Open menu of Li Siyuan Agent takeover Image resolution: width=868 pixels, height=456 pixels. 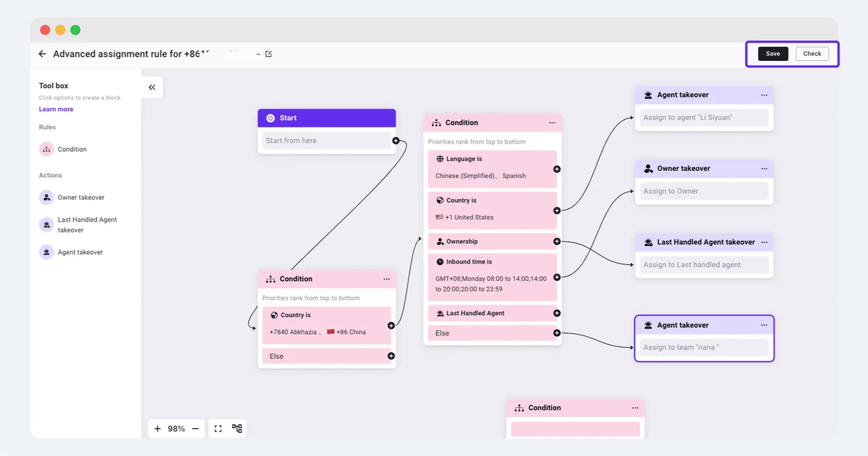coord(764,96)
